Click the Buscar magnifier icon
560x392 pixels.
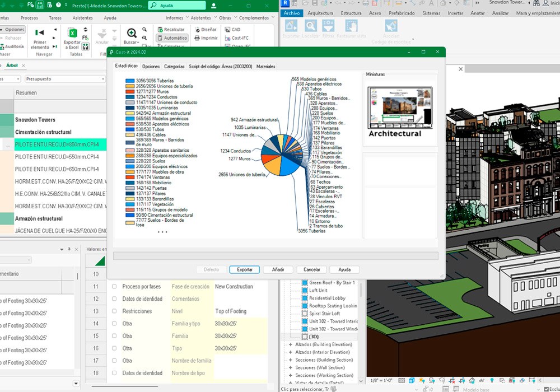pos(132,34)
